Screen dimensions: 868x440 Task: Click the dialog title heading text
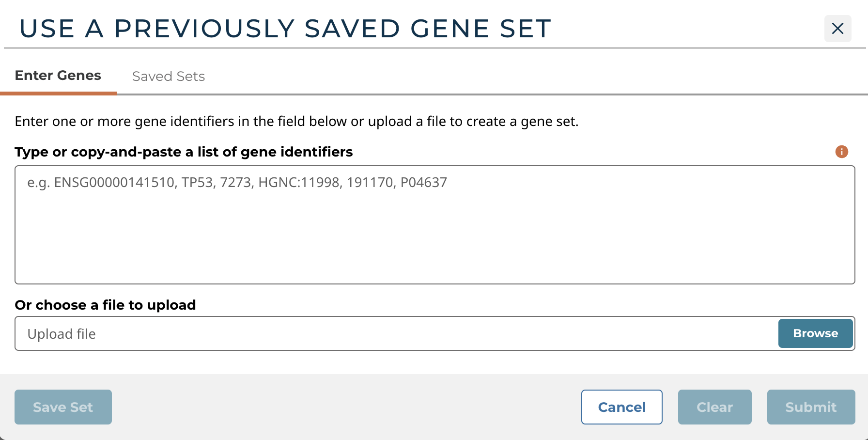285,29
